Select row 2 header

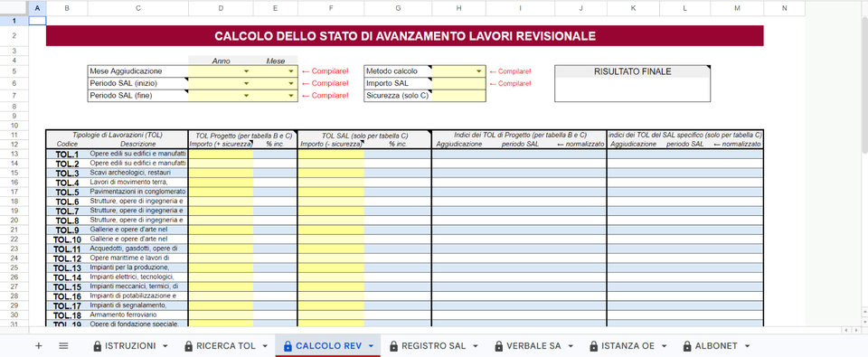pos(14,36)
